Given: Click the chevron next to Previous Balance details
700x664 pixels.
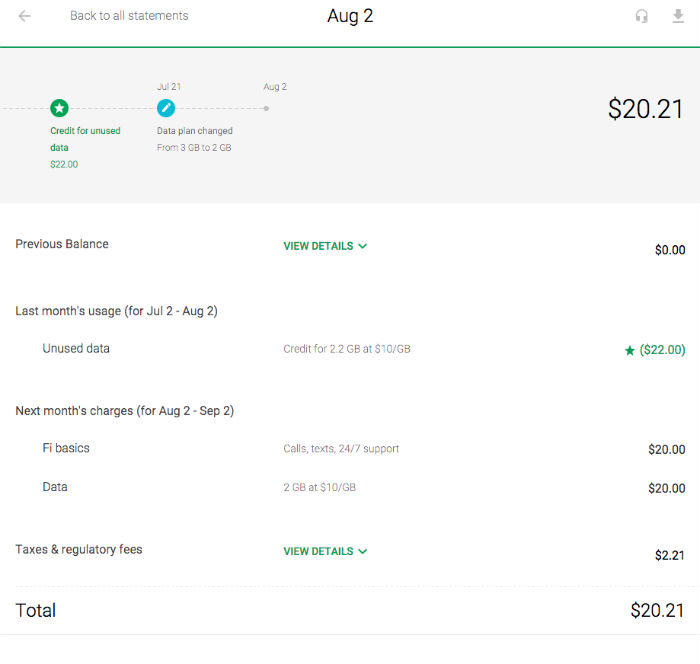Looking at the screenshot, I should pyautogui.click(x=363, y=246).
